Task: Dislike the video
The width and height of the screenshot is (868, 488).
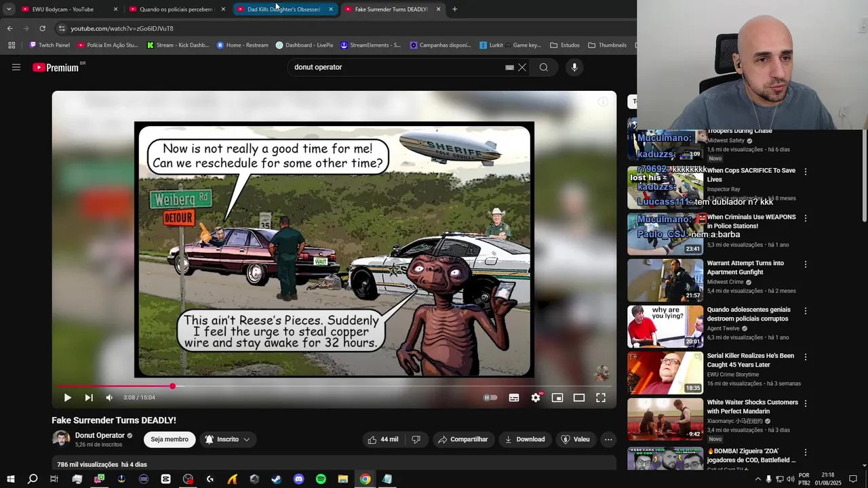Action: (x=416, y=439)
